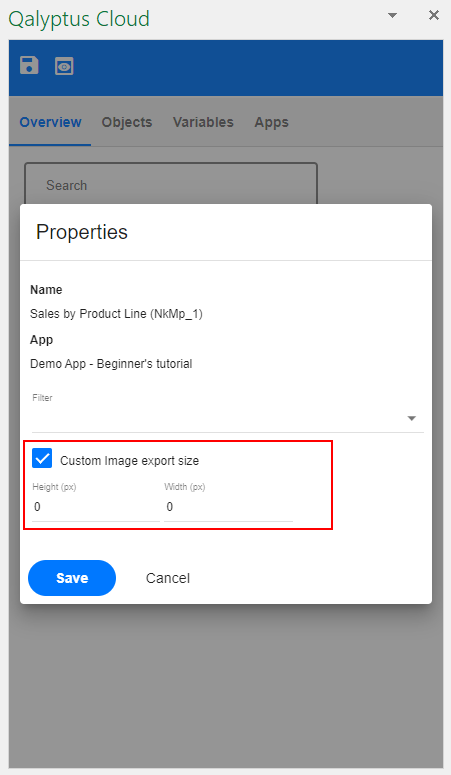
Task: Click the name 'Sales by Product Line (NkMp_1)'
Action: click(x=116, y=314)
